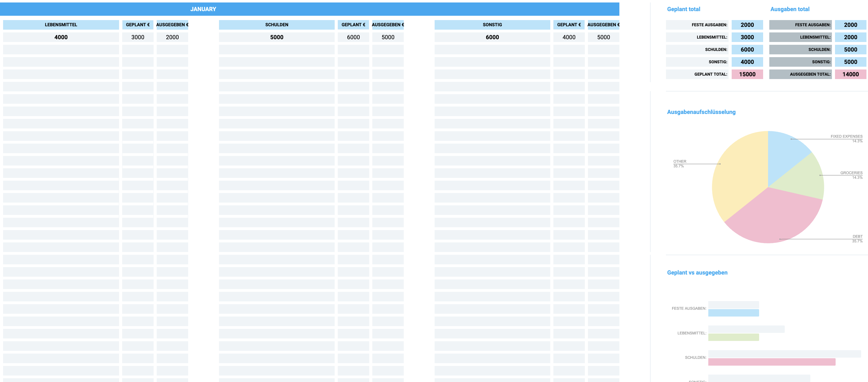868x382 pixels.
Task: Select the LEBENSMITTEL label in Ausgaben total
Action: [800, 37]
